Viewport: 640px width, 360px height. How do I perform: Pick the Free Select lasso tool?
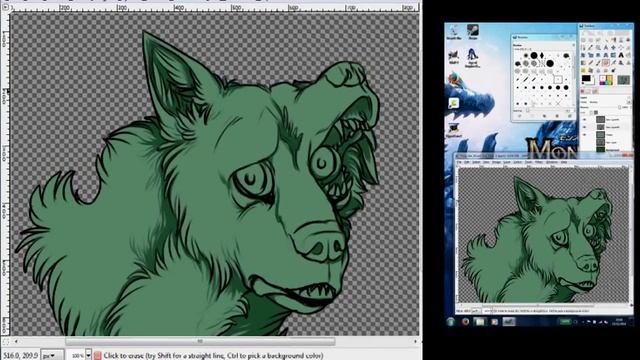click(x=598, y=40)
